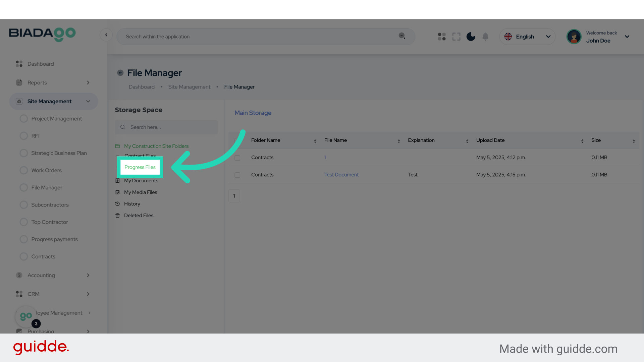The width and height of the screenshot is (644, 362).
Task: Enter fullscreen mode icon
Action: (x=456, y=37)
